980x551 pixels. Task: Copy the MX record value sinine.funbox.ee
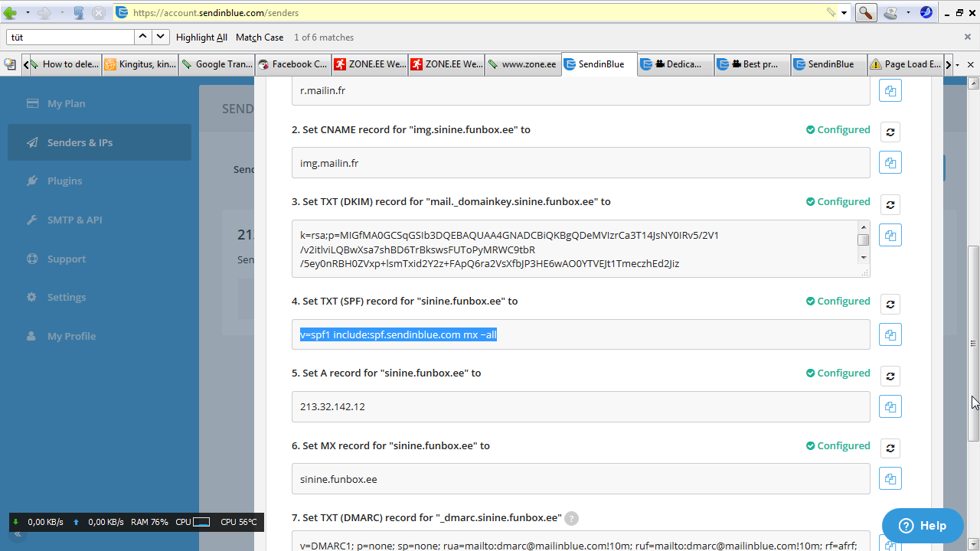[x=890, y=478]
